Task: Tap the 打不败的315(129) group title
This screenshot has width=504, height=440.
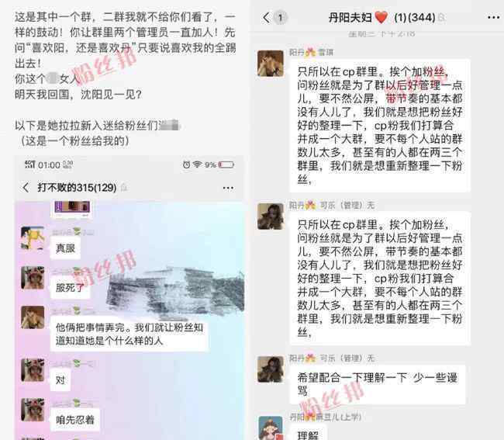Action: point(77,188)
